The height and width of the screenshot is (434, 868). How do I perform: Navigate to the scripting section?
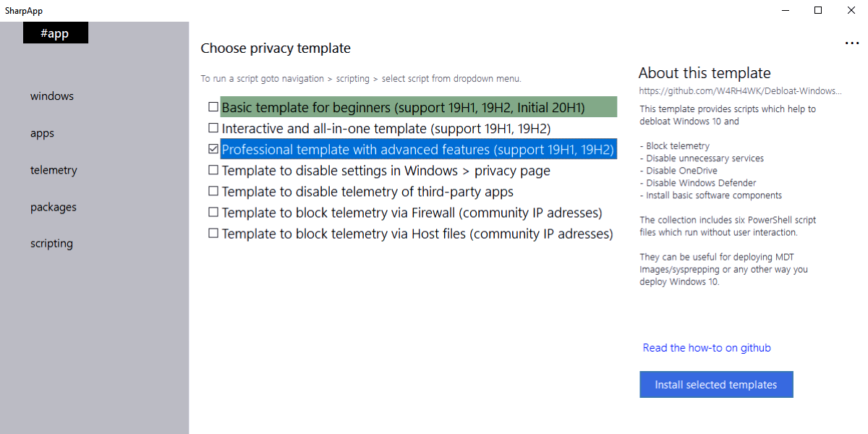tap(51, 244)
